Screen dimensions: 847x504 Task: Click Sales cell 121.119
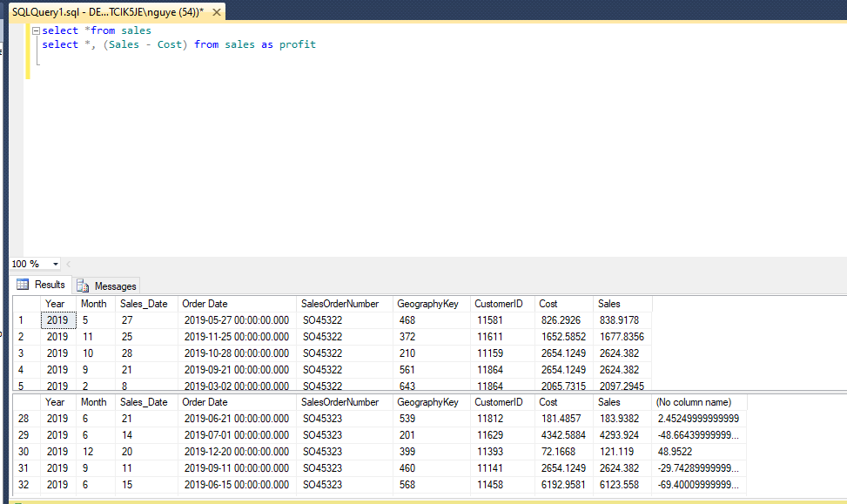point(622,452)
